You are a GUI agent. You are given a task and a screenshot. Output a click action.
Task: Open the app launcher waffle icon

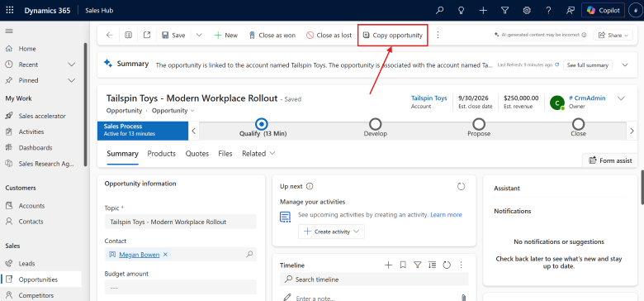9,10
